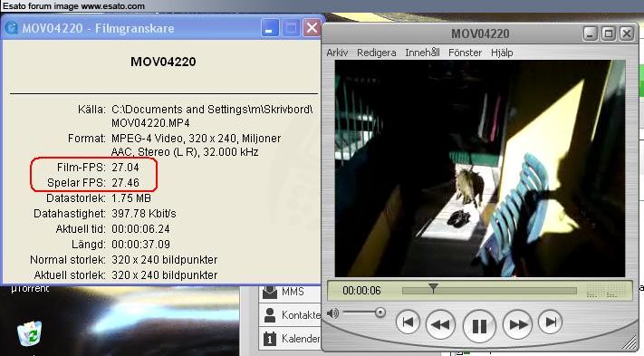Open the Redigera menu
644x356 pixels.
pyautogui.click(x=376, y=53)
